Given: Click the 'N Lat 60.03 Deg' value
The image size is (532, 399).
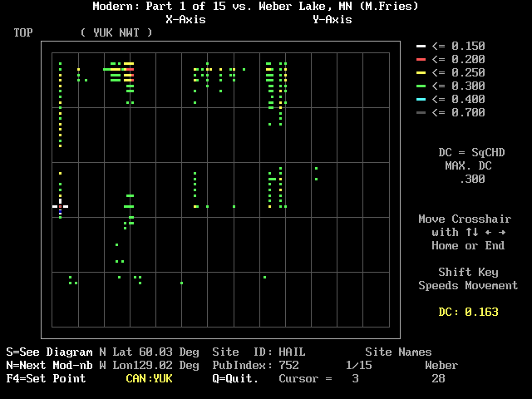Looking at the screenshot, I should [x=149, y=352].
